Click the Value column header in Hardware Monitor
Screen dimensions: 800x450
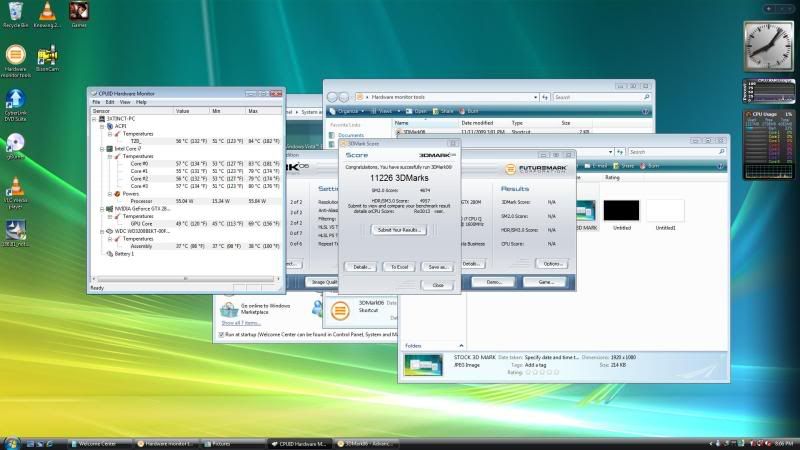click(191, 111)
